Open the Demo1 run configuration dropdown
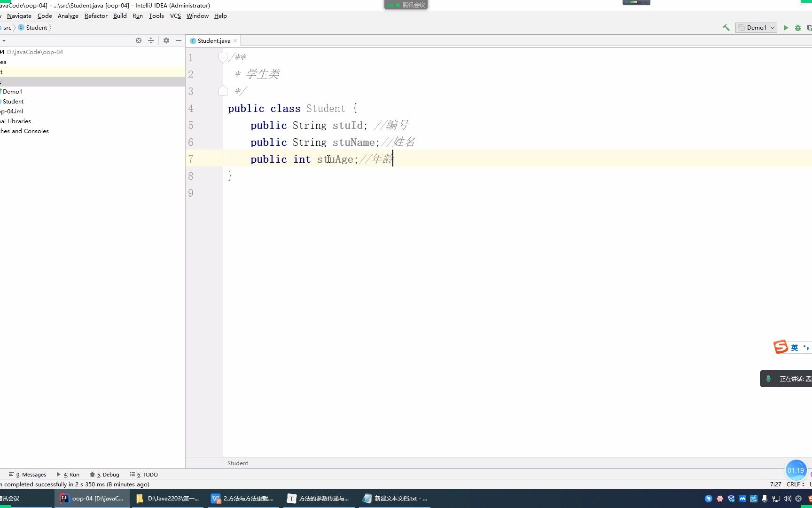This screenshot has width=812, height=508. 756,28
